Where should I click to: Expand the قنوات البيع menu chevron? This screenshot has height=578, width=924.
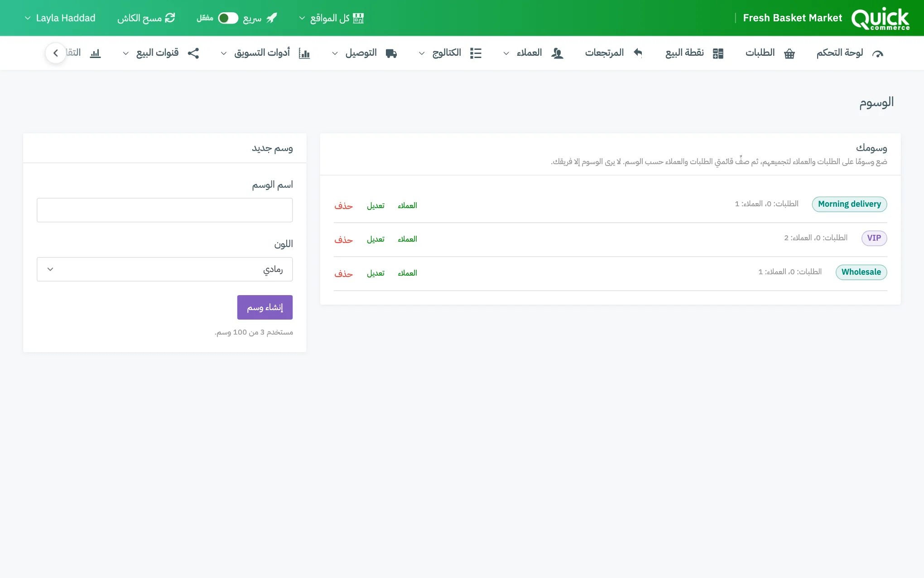pos(126,53)
